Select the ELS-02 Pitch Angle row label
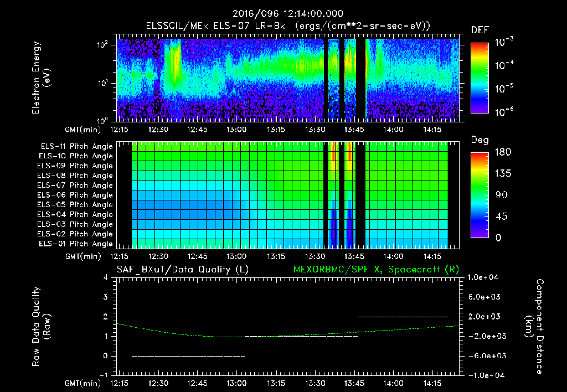567x392 pixels. click(75, 234)
